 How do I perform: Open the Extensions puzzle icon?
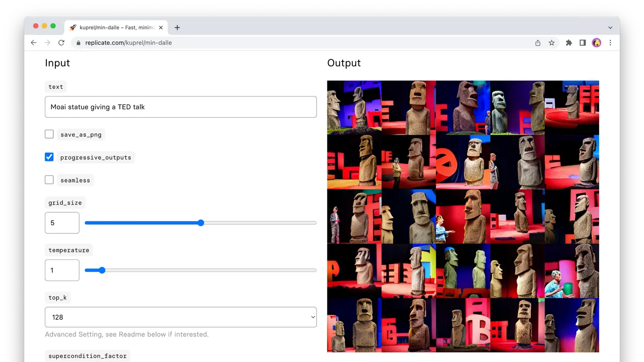tap(569, 43)
